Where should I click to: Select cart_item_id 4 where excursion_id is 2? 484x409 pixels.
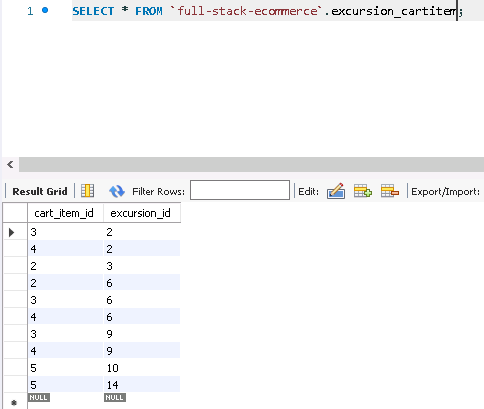65,249
